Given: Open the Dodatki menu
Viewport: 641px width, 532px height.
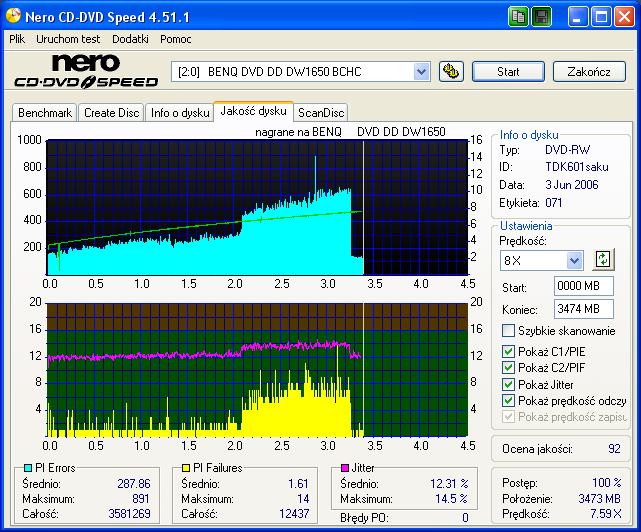Looking at the screenshot, I should tap(130, 39).
